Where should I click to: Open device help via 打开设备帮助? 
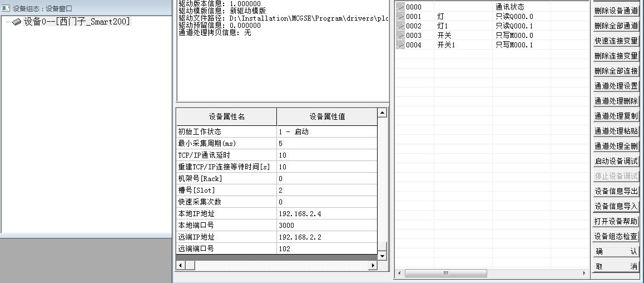[x=616, y=221]
